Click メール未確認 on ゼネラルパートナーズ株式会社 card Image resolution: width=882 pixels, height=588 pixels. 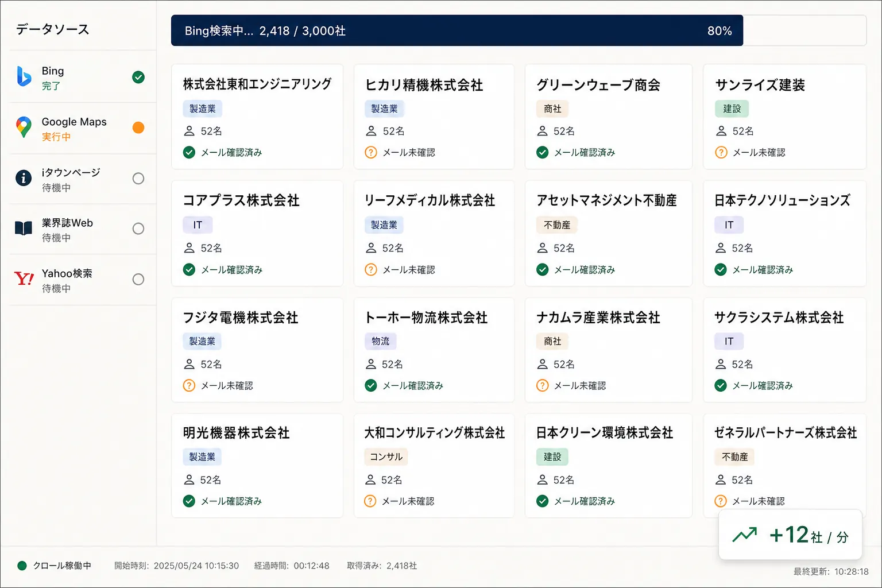click(x=758, y=501)
